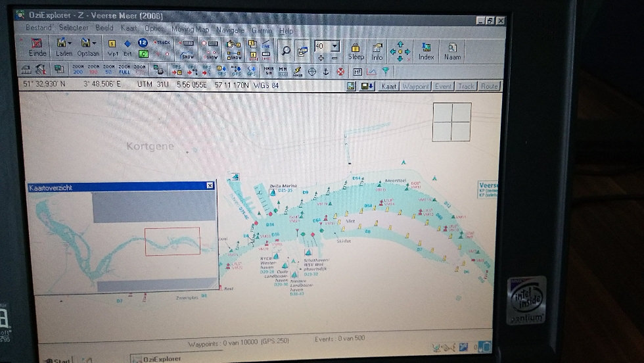The width and height of the screenshot is (644, 363).
Task: Click the Einde exit icon
Action: coord(37,43)
